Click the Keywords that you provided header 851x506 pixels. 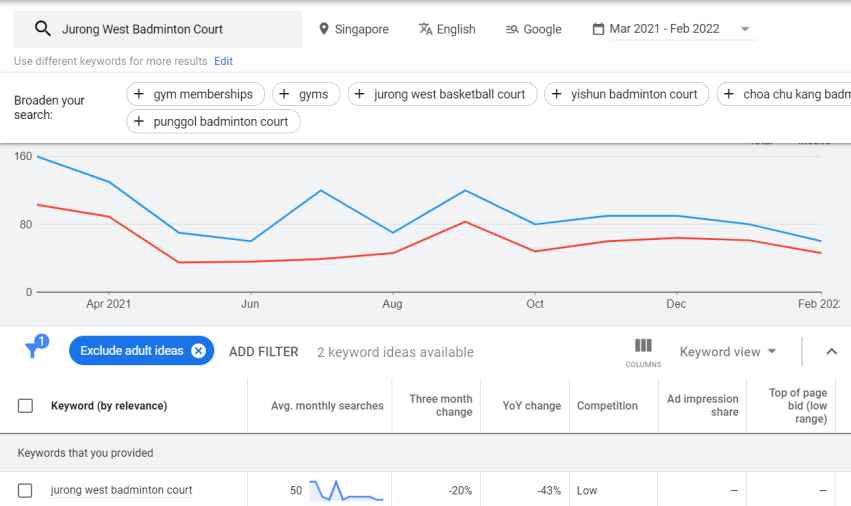[x=85, y=453]
